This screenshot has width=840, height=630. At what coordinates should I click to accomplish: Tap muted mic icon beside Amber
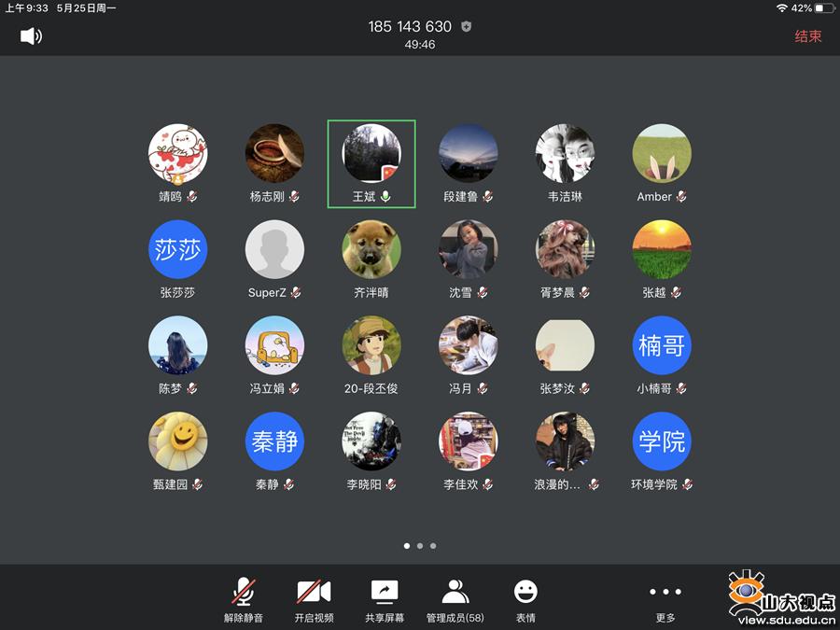tap(681, 197)
